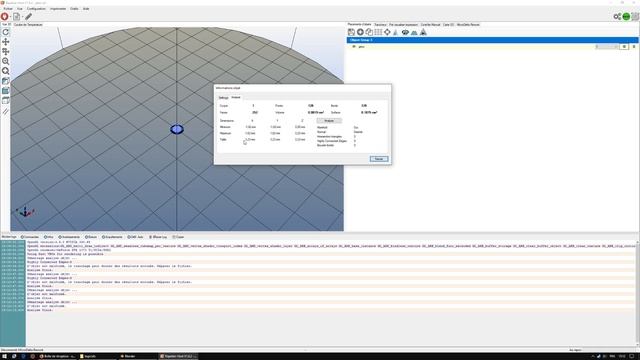Screen dimensions: 640x360
Task: Click the Emergency stop icon at top right
Action: pyautogui.click(x=635, y=16)
